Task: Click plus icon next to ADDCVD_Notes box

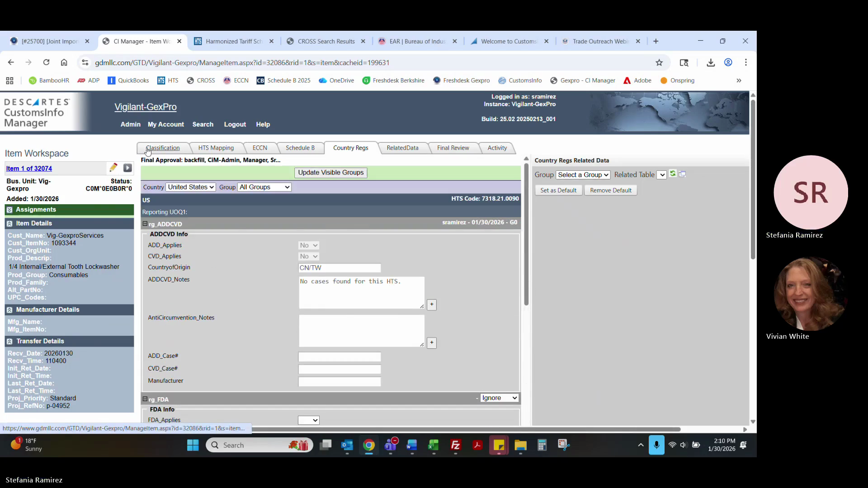Action: (432, 305)
